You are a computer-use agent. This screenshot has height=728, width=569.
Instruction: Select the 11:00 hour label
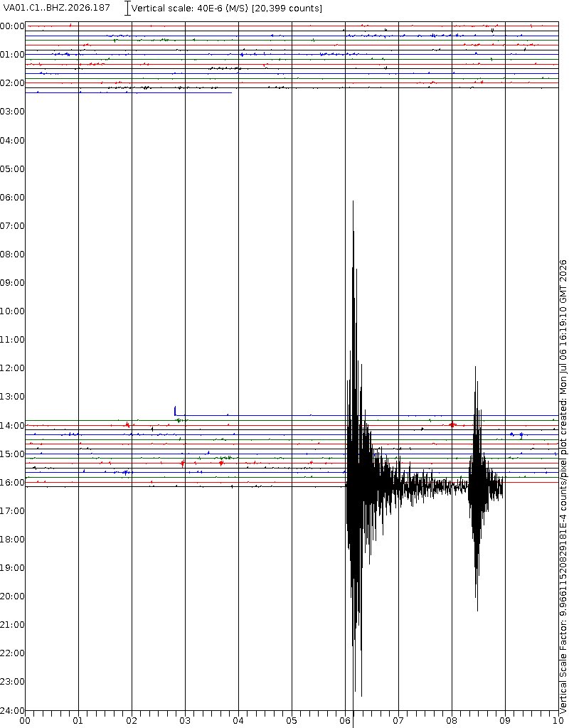(13, 340)
